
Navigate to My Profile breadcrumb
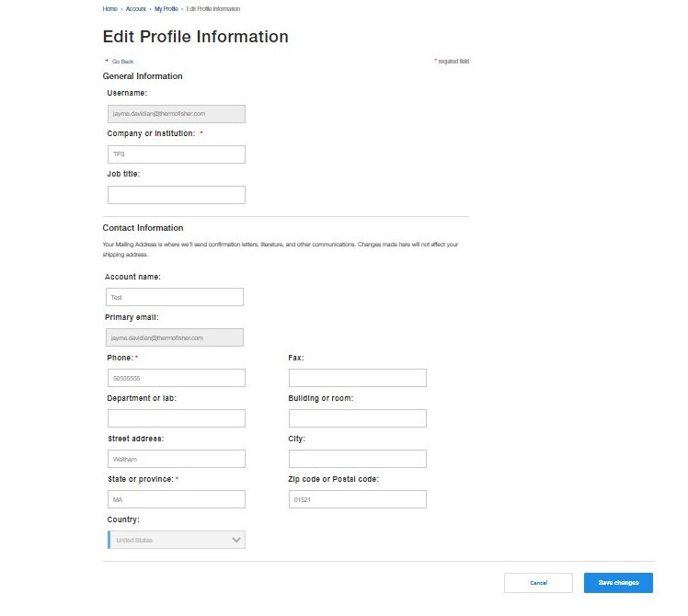[166, 9]
